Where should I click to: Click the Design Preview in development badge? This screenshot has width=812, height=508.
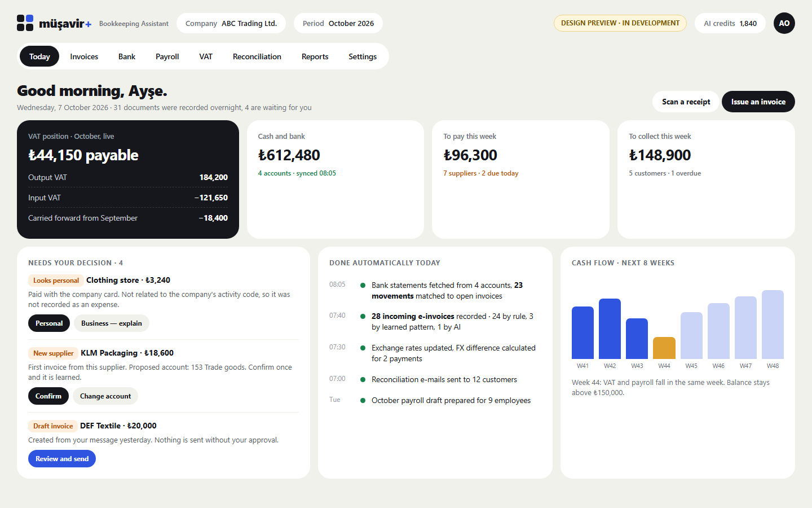620,23
